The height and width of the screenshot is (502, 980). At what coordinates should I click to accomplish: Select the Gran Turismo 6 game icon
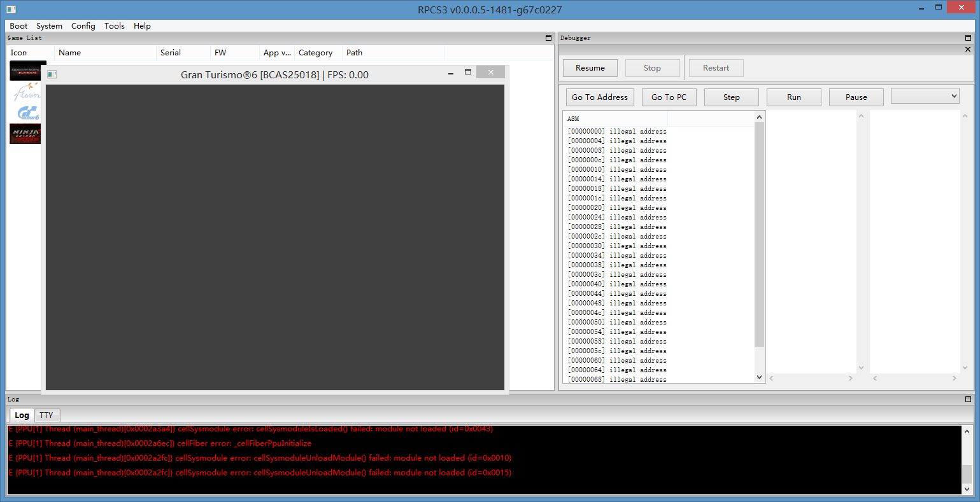click(x=27, y=113)
